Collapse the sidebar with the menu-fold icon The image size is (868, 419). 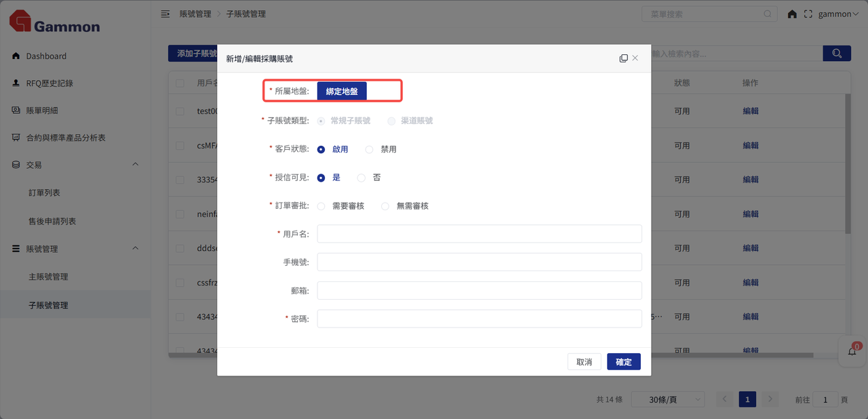(x=165, y=14)
